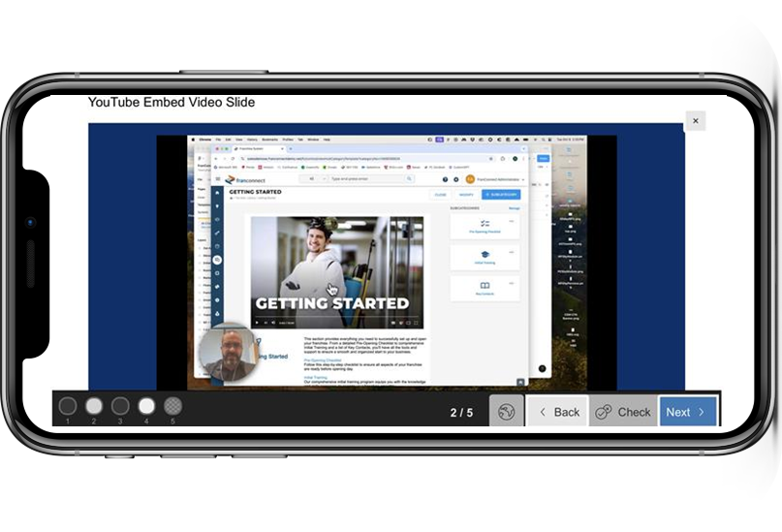Go to the Next slide
This screenshot has width=782, height=532.
tap(687, 412)
